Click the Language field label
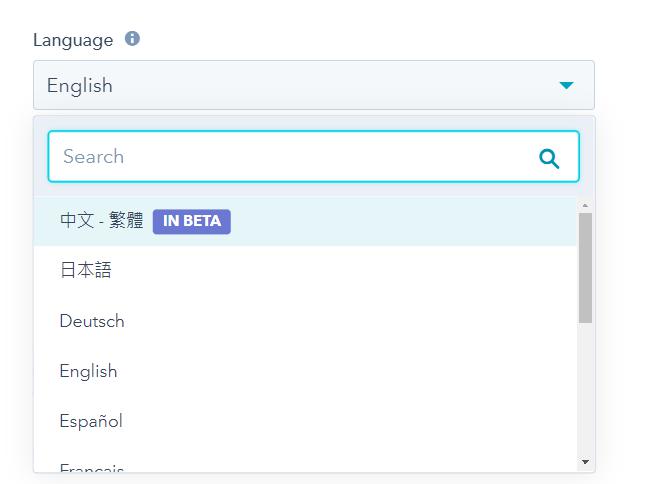Viewport: 665px width, 484px height. tap(73, 40)
